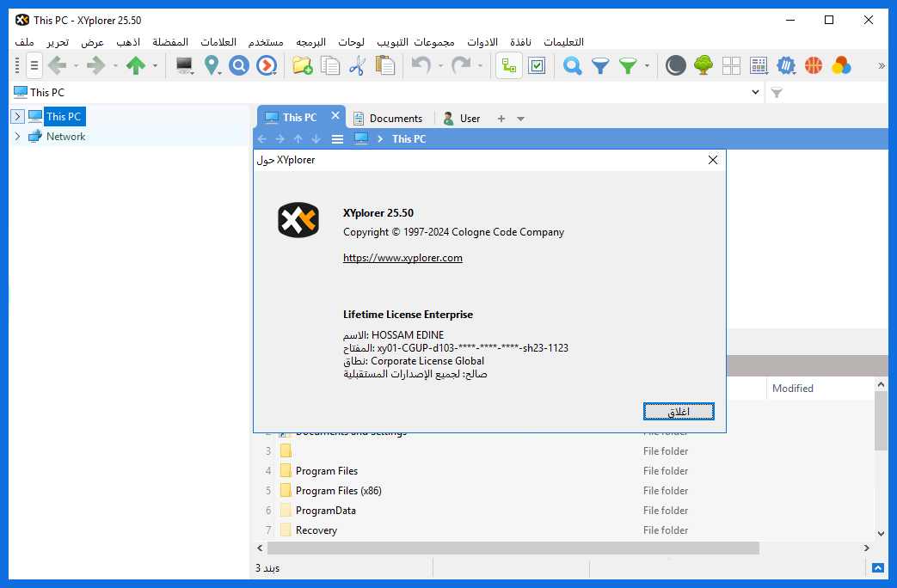Click the hamburger menu icon at toolbar start
Viewport: 897px width, 588px height.
pos(34,66)
